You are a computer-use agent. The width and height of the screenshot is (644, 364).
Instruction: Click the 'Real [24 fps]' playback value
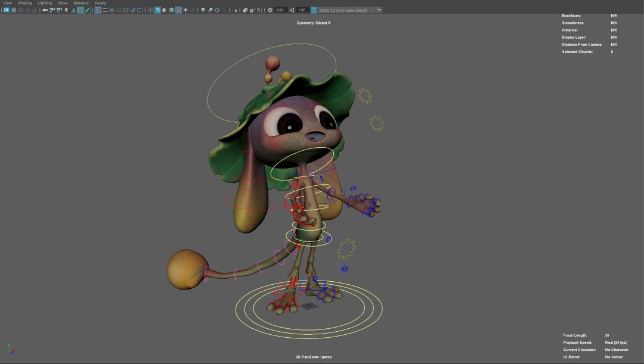[615, 343]
